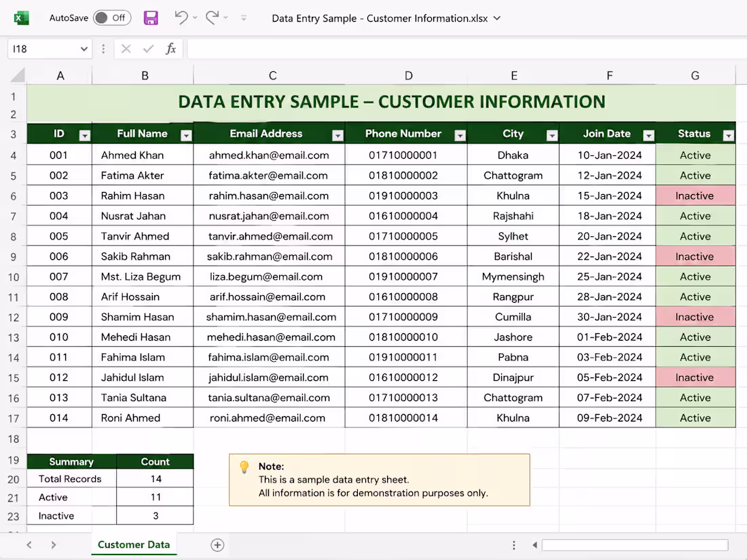Select column A header
This screenshot has width=747, height=560.
[60, 75]
